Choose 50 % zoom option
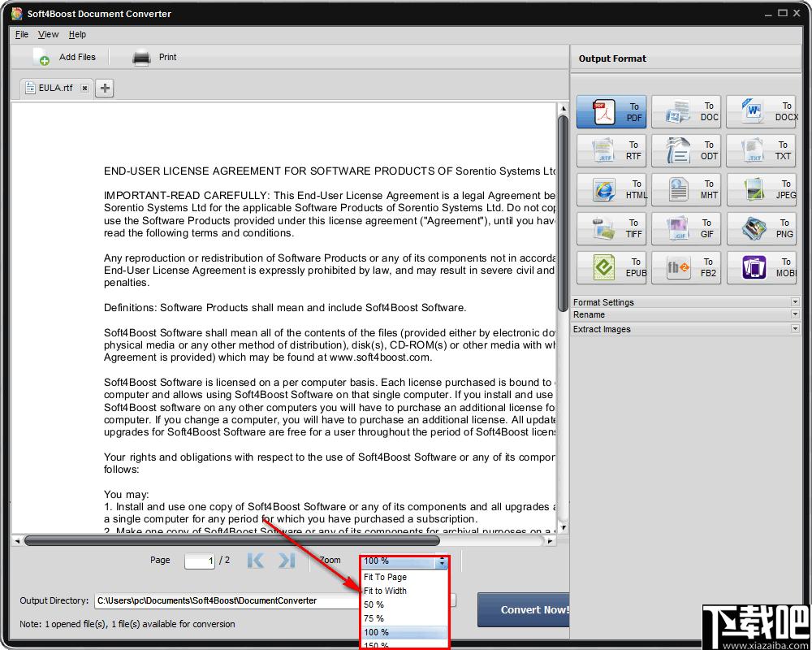The image size is (812, 650). tap(404, 604)
